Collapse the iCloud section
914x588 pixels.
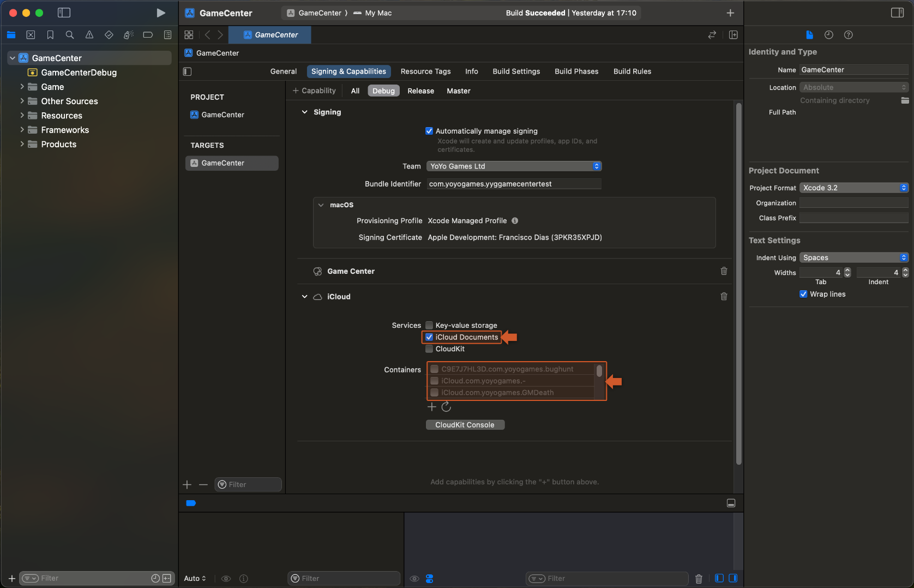point(305,297)
